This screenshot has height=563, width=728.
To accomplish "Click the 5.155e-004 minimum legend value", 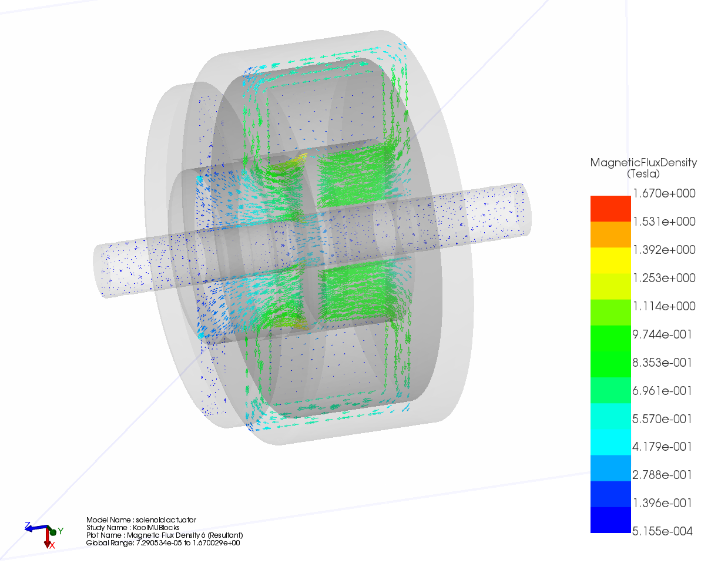I will point(662,531).
